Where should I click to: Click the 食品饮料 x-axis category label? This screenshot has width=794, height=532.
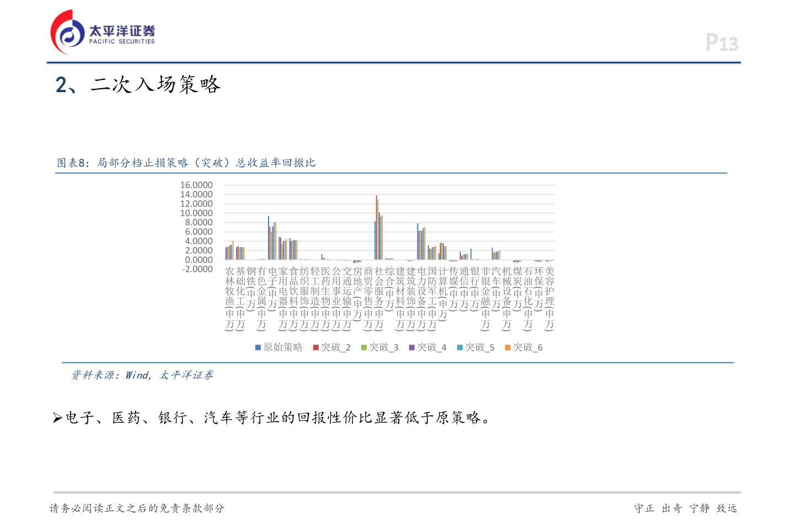(294, 298)
